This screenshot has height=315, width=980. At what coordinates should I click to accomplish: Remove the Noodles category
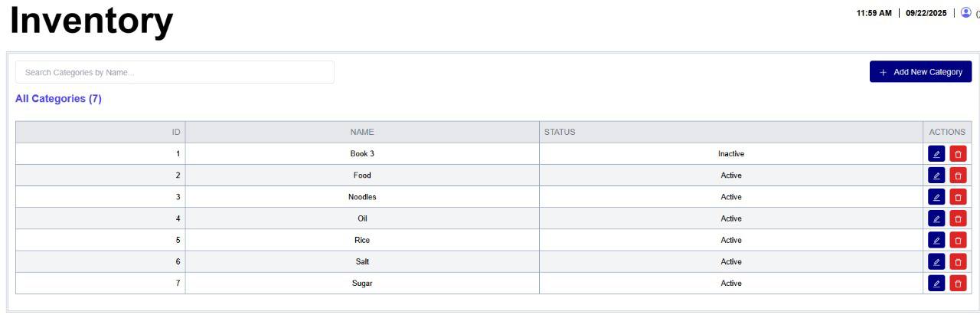click(x=958, y=197)
